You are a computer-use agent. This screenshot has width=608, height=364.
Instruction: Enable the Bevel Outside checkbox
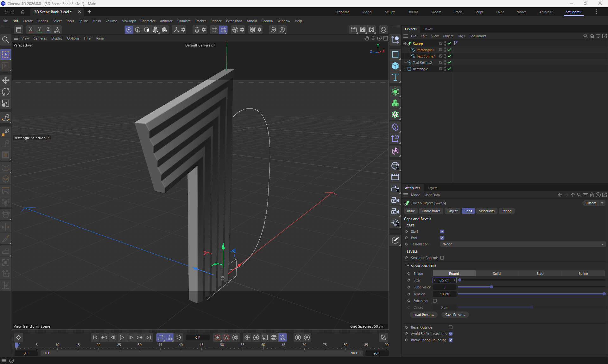click(451, 327)
